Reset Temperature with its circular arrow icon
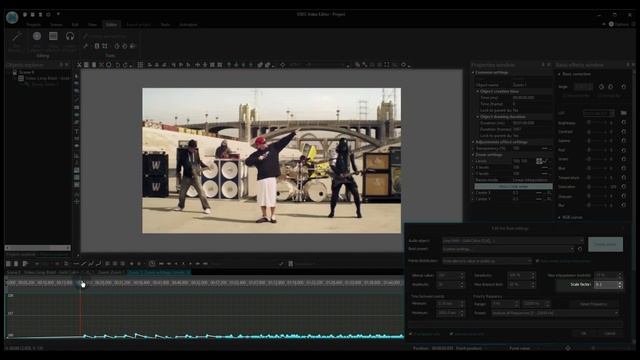640x360 pixels. 624,178
